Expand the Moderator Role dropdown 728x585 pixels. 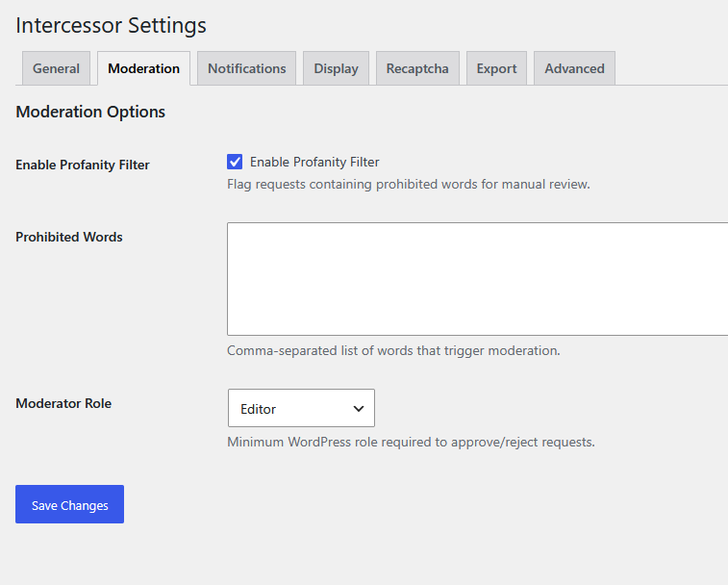[x=301, y=408]
